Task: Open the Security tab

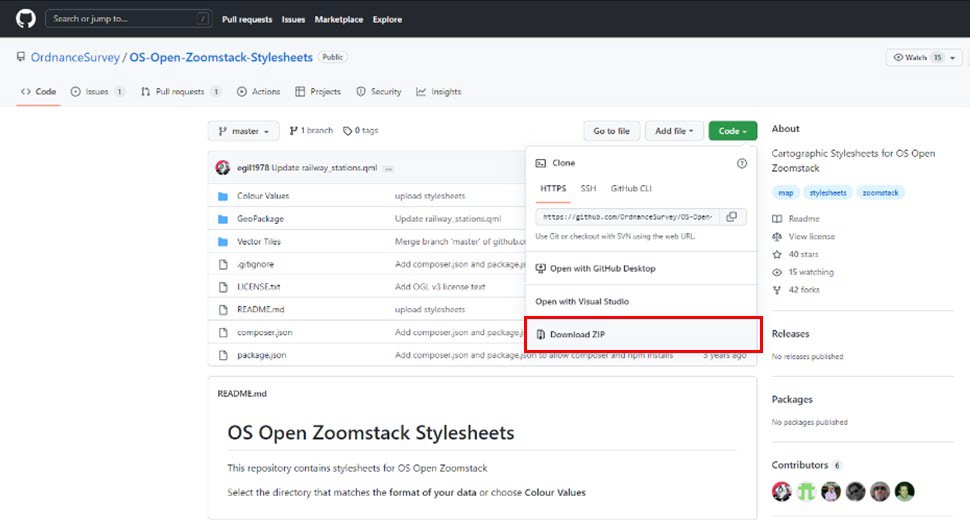Action: coord(379,92)
